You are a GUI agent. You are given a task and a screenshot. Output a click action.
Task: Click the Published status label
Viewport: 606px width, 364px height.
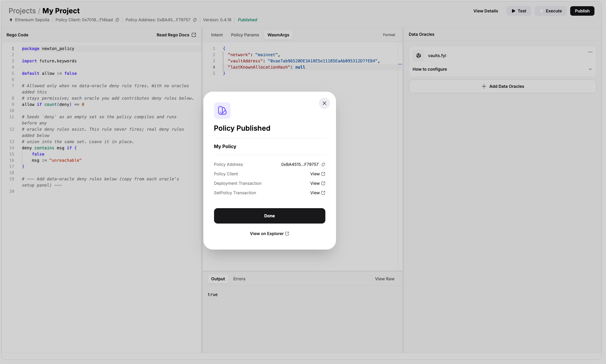click(x=247, y=20)
